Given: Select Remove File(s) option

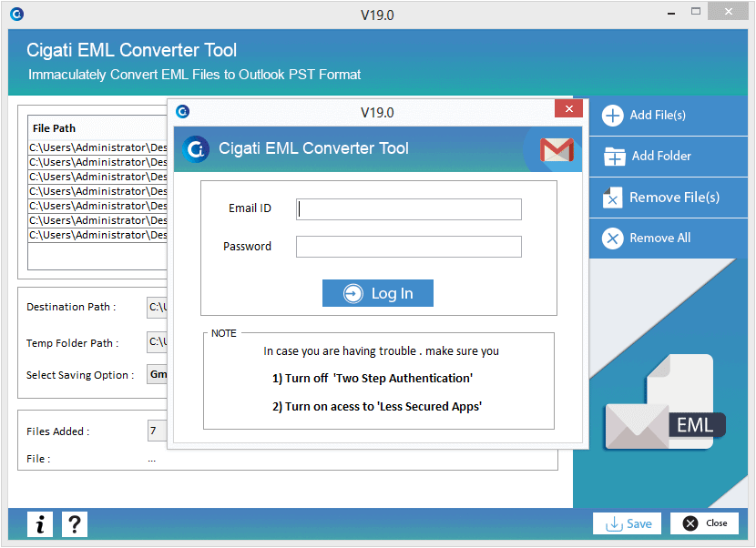Looking at the screenshot, I should point(669,198).
